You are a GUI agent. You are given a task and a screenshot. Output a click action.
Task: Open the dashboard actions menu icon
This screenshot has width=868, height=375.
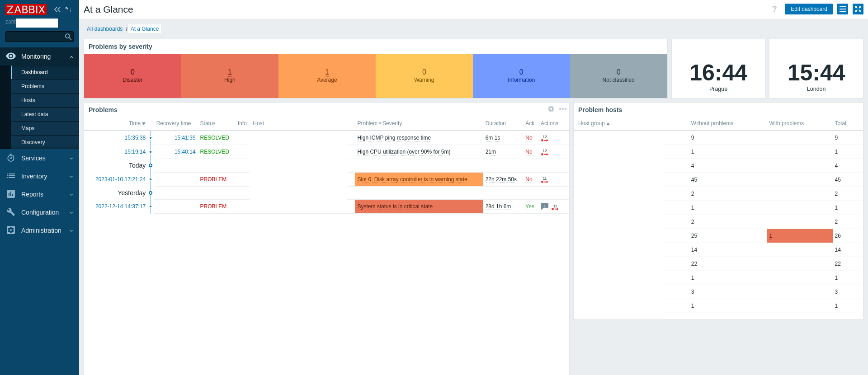(x=843, y=9)
